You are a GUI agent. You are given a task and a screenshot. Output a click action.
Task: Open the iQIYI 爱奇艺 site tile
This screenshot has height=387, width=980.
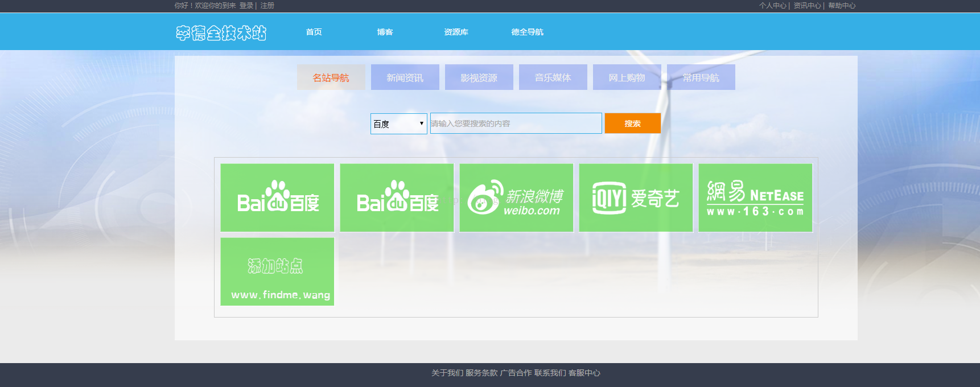pos(636,197)
